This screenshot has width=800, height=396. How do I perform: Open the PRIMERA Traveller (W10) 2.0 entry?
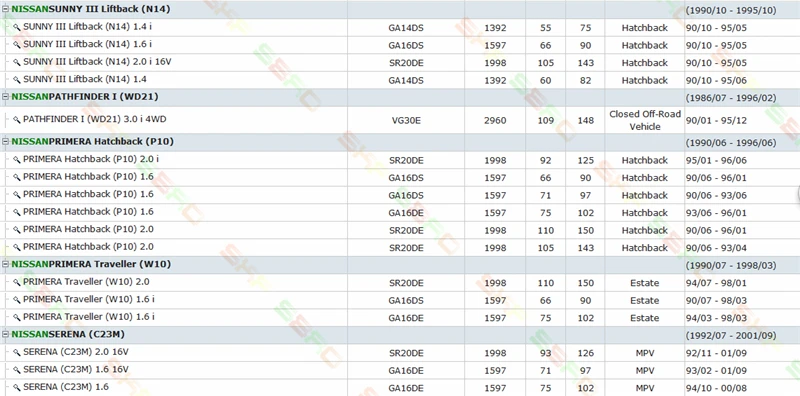[x=86, y=282]
